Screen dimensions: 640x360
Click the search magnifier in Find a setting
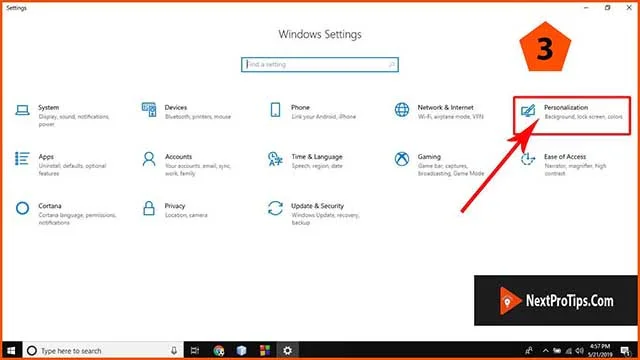coord(391,64)
